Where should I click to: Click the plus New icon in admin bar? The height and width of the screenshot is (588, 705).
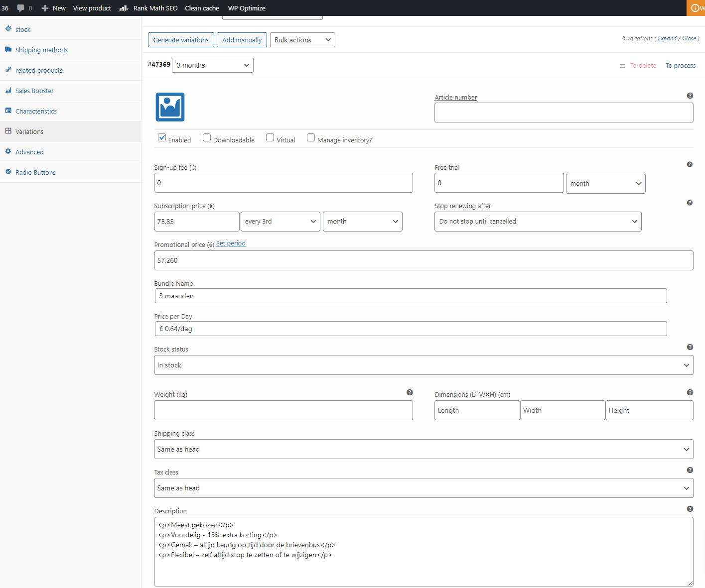45,8
